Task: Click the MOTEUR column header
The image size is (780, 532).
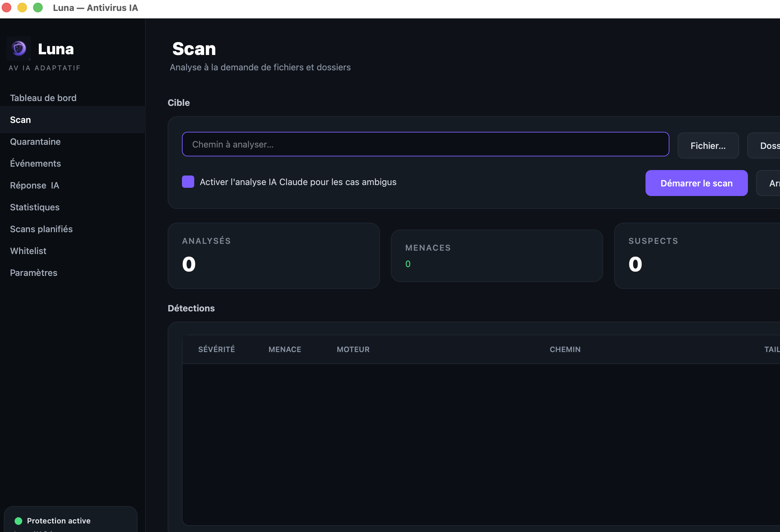Action: [353, 349]
